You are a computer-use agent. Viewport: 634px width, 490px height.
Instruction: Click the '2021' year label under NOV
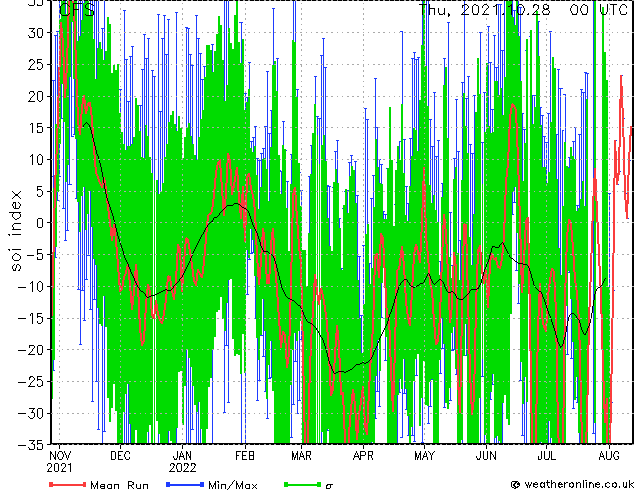point(59,468)
